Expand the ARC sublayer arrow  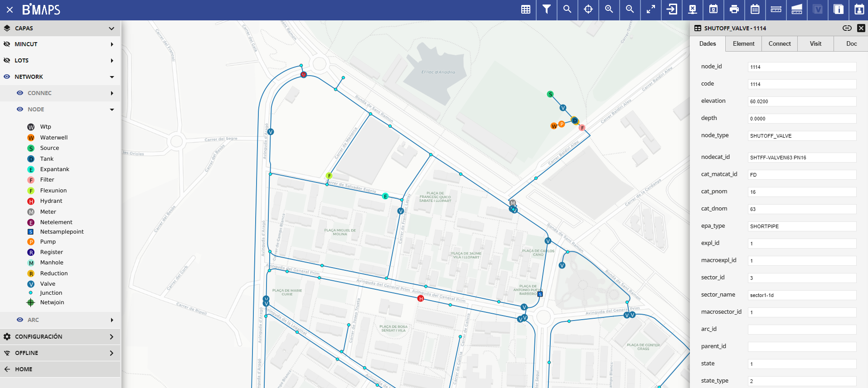[x=112, y=320]
